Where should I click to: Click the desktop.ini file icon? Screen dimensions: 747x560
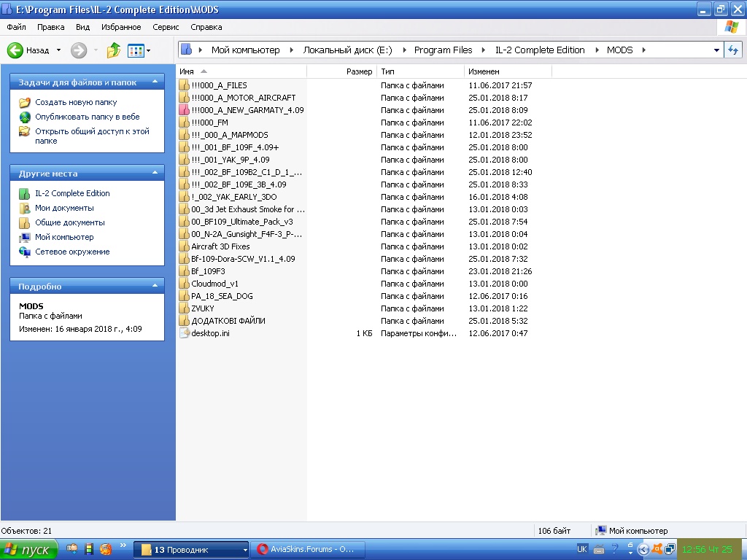point(184,332)
